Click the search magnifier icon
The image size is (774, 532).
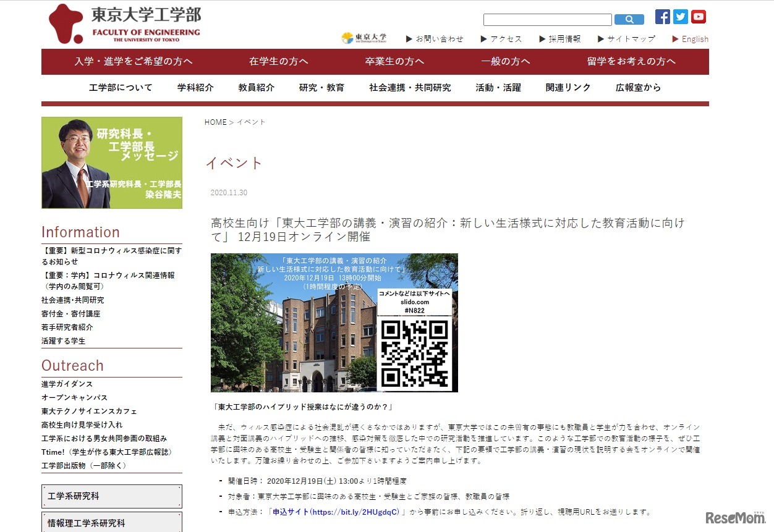click(629, 19)
